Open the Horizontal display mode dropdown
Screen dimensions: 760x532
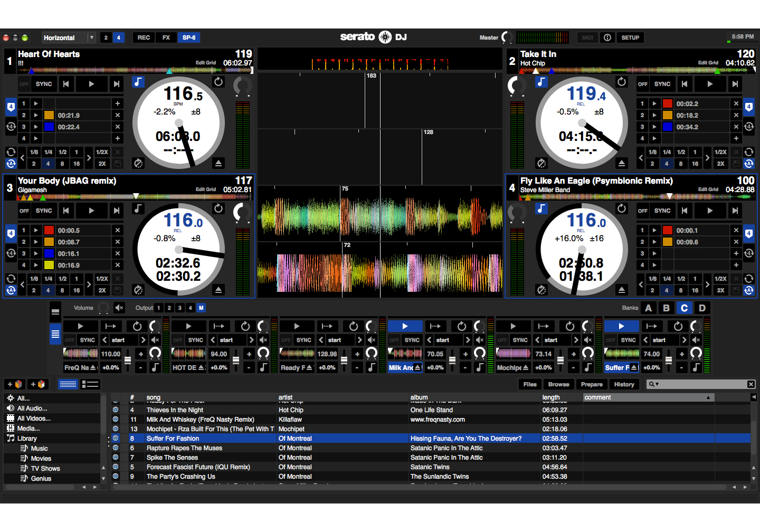(x=69, y=37)
